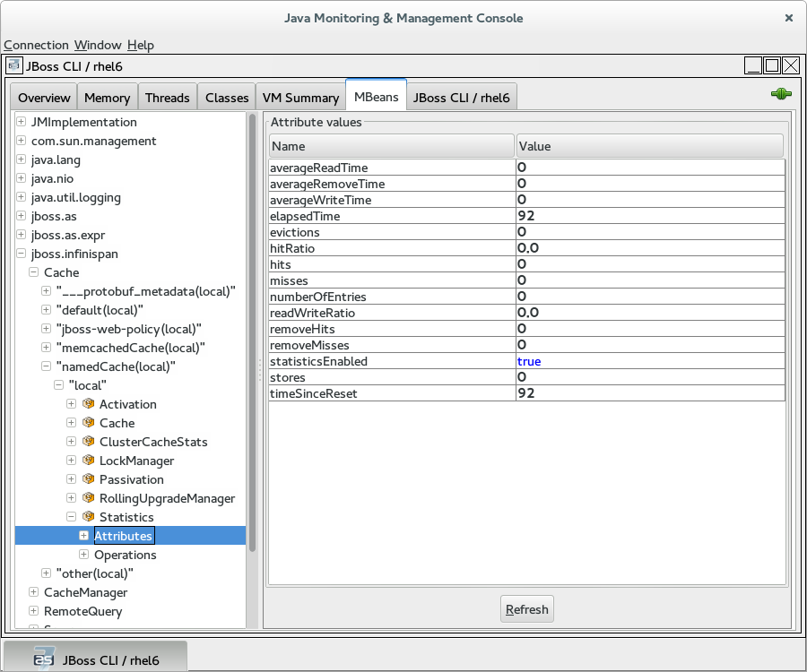Click the RollingUpgradeManager MBean icon
The height and width of the screenshot is (672, 807).
[x=89, y=498]
